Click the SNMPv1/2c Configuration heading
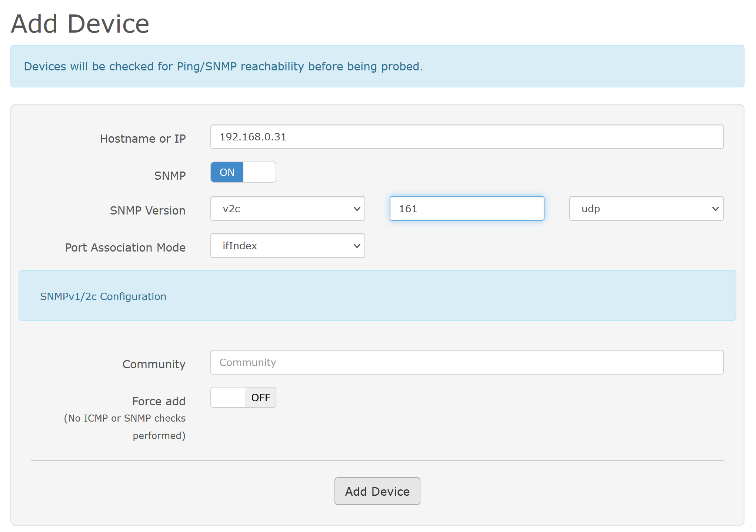This screenshot has height=532, width=756. coord(103,296)
